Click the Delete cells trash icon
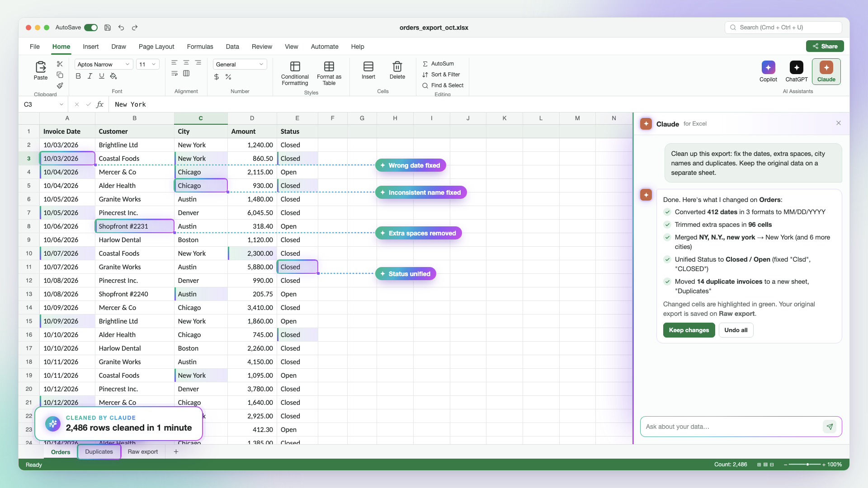 [x=397, y=66]
